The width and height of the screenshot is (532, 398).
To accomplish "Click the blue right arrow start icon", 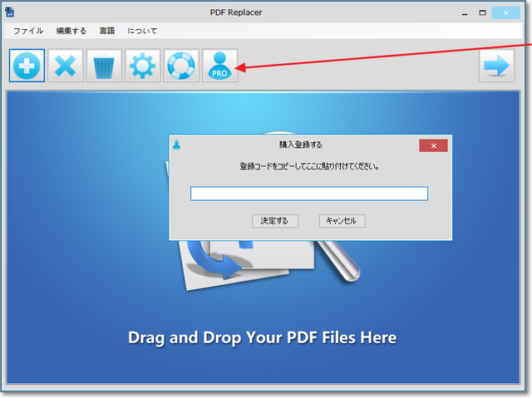I will 496,66.
